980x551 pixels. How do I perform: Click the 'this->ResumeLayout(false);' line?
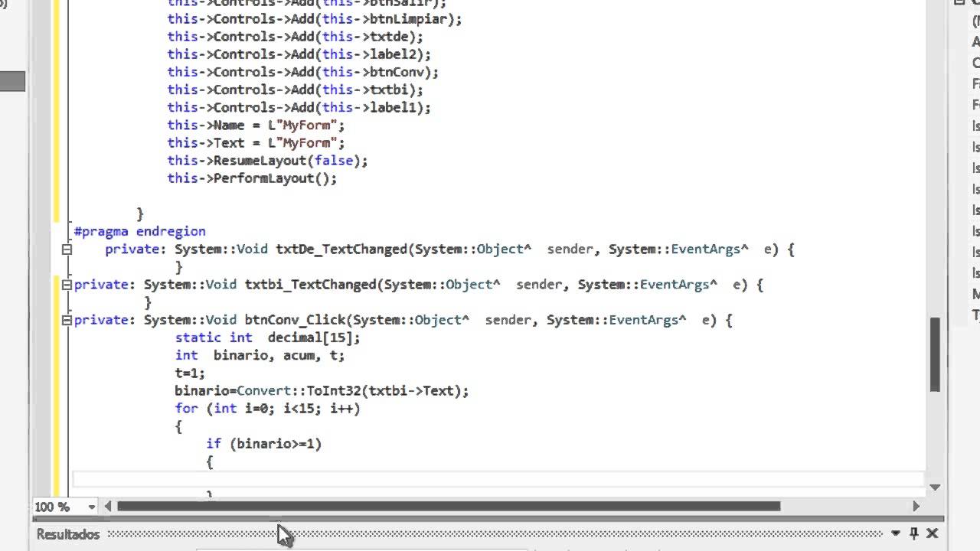(x=267, y=161)
